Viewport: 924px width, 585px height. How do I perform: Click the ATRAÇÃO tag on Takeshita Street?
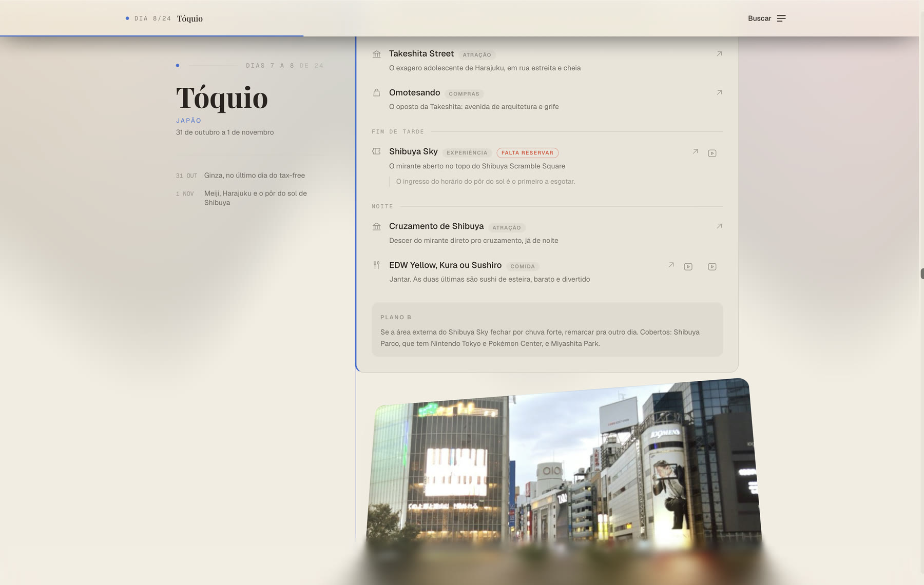click(x=477, y=55)
